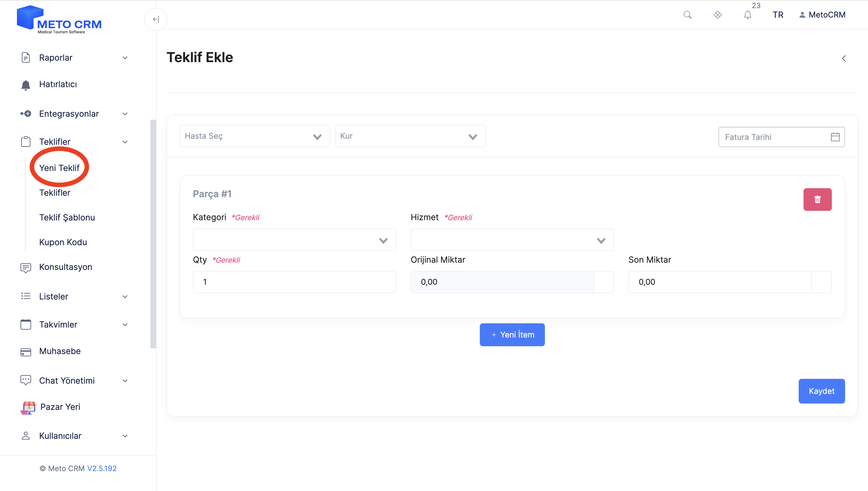Screen dimensions: 868x491
Task: Click the Qty input field
Action: pos(294,282)
